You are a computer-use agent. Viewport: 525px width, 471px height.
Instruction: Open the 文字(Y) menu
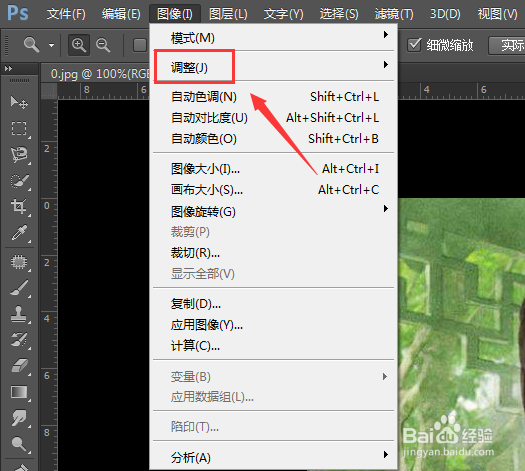click(x=284, y=14)
